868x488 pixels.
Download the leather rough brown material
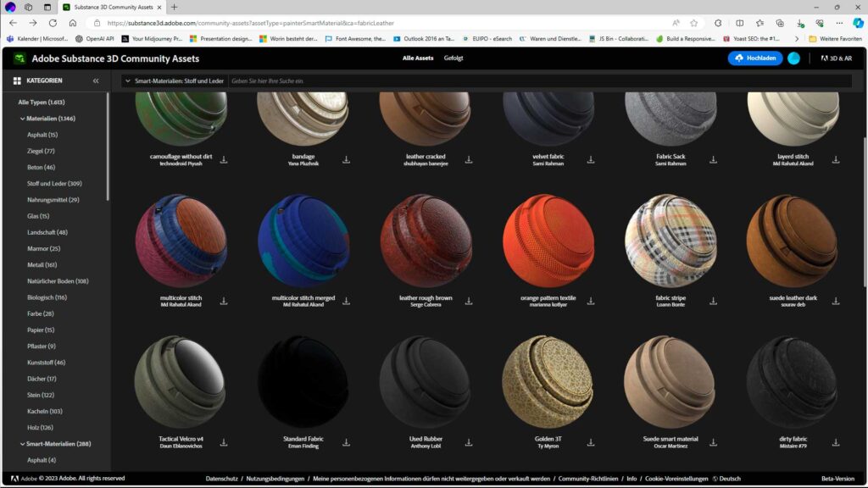468,301
